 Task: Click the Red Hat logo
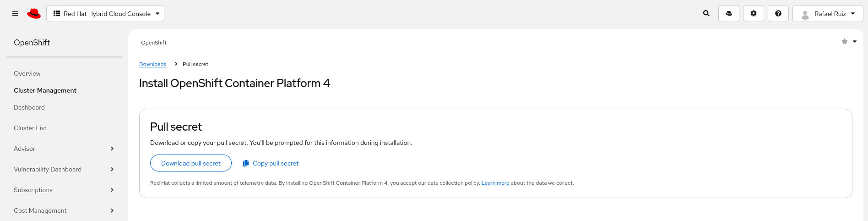(x=34, y=14)
